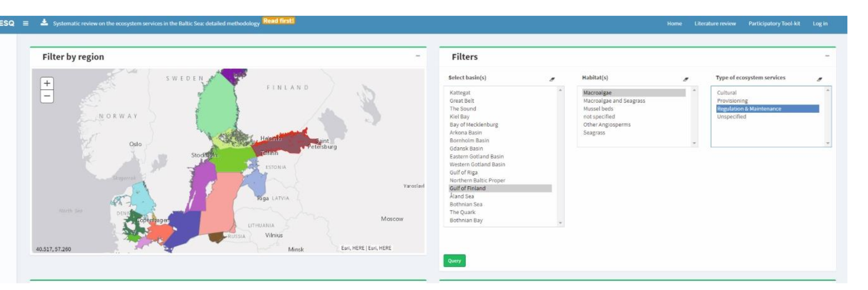Select Kattegat in basin list

click(460, 93)
